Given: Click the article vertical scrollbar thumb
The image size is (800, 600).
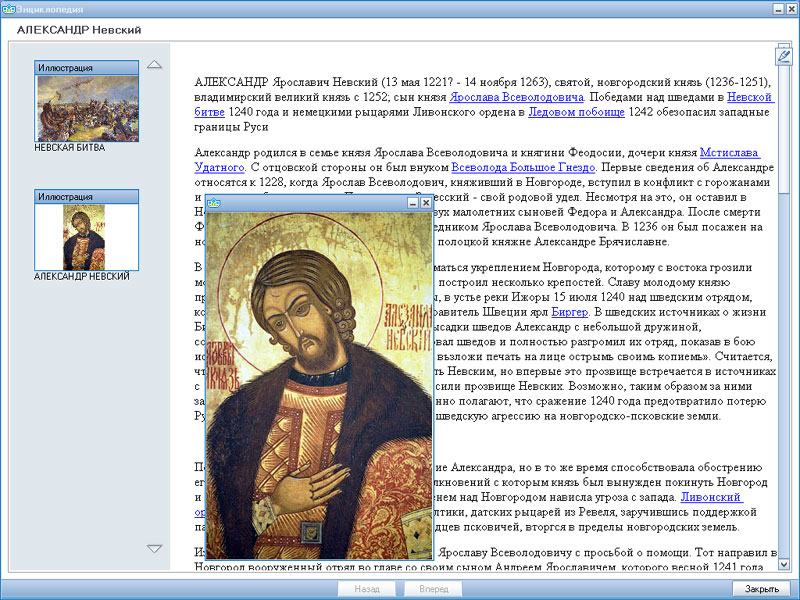Looking at the screenshot, I should pos(784,130).
